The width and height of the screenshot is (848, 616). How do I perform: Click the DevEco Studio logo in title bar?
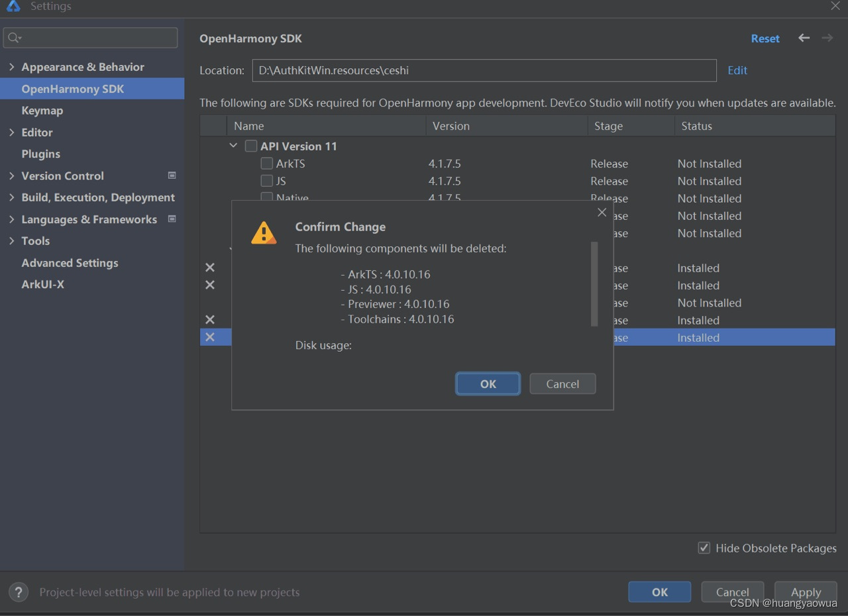coord(13,6)
